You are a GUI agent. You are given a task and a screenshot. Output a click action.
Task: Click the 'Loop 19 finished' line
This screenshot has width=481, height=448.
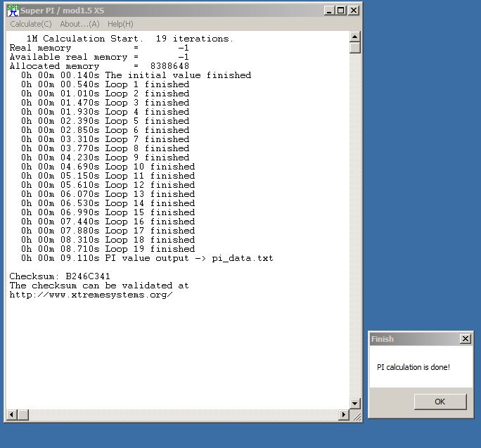click(108, 249)
